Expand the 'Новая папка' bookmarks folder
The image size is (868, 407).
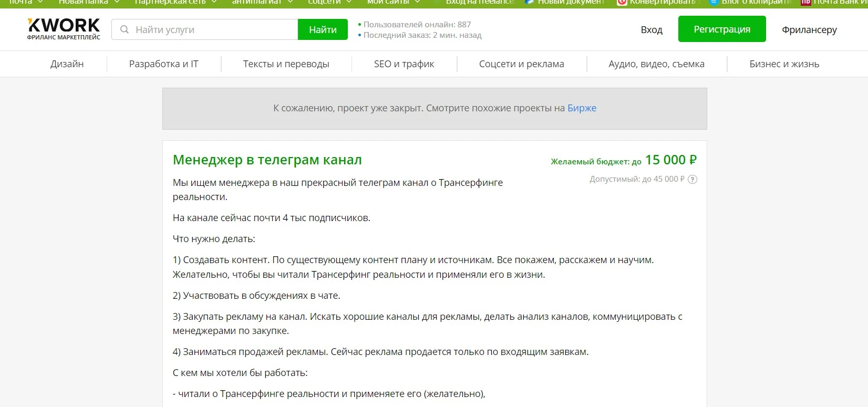(89, 3)
